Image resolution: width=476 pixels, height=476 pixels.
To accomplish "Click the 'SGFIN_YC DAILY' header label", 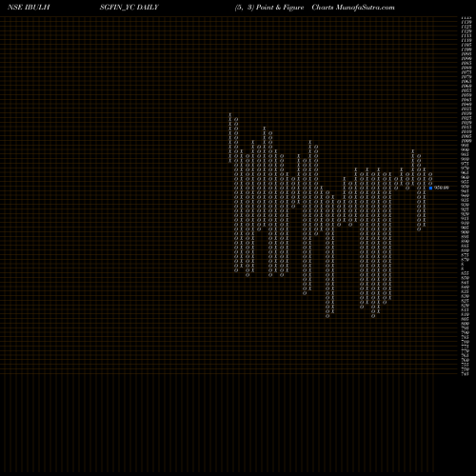I will click(x=129, y=8).
